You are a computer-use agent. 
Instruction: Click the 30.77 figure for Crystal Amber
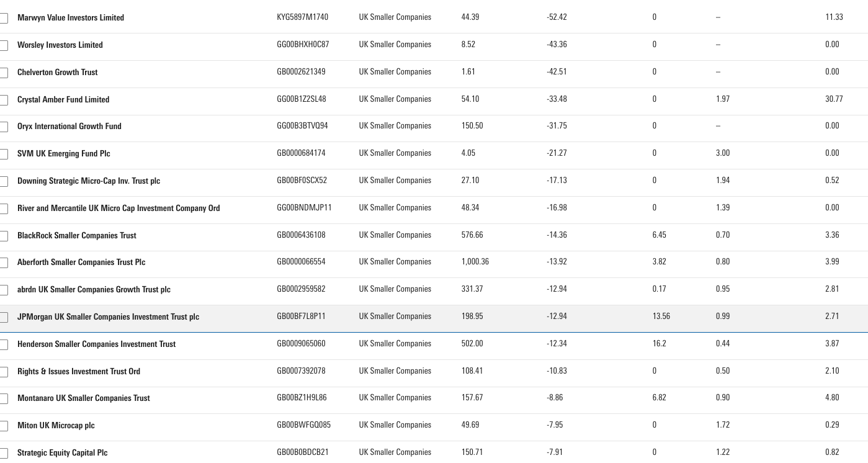point(834,99)
